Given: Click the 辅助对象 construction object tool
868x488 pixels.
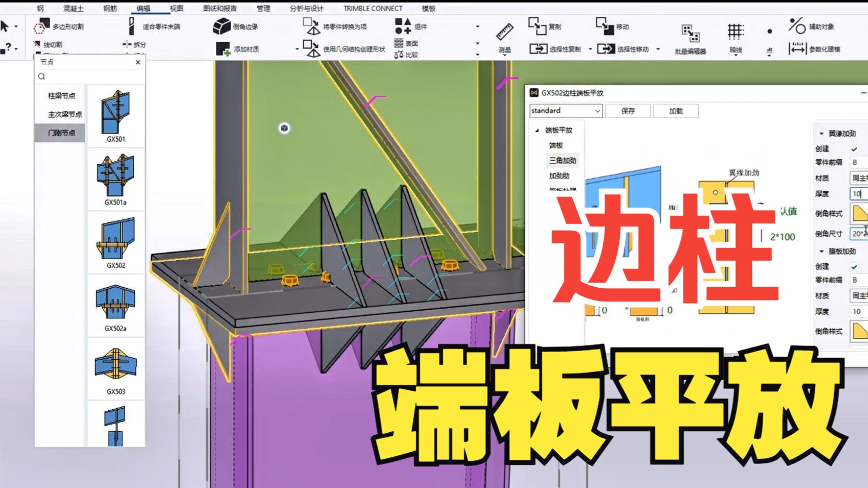Looking at the screenshot, I should pos(811,26).
